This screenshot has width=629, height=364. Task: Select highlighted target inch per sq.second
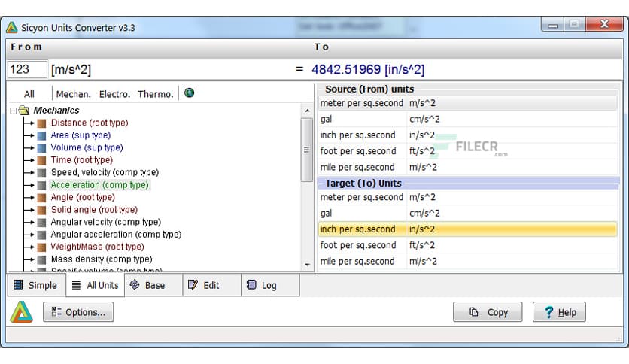pyautogui.click(x=468, y=229)
